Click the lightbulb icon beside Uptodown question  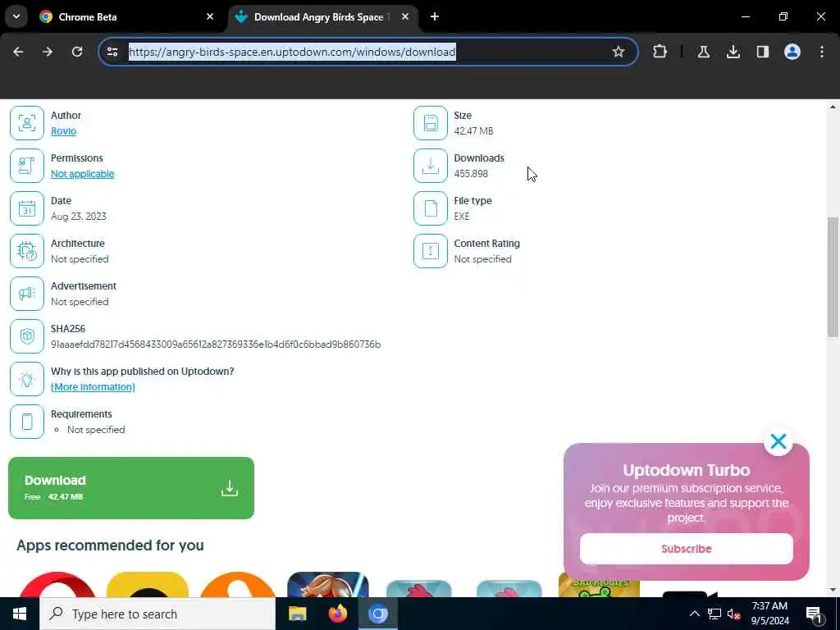click(x=27, y=379)
